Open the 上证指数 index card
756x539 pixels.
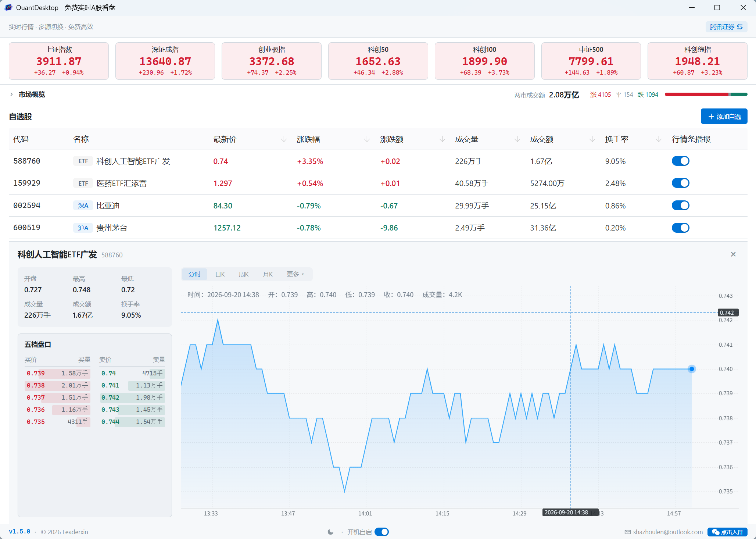click(x=59, y=61)
